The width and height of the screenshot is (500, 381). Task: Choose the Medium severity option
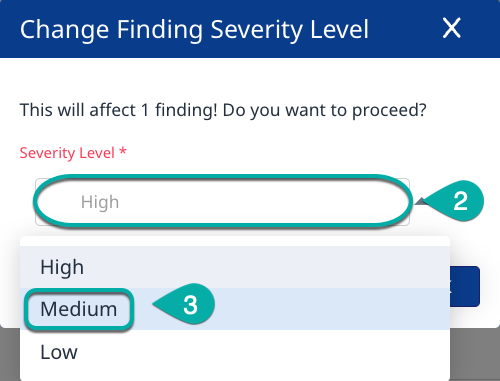(x=79, y=309)
